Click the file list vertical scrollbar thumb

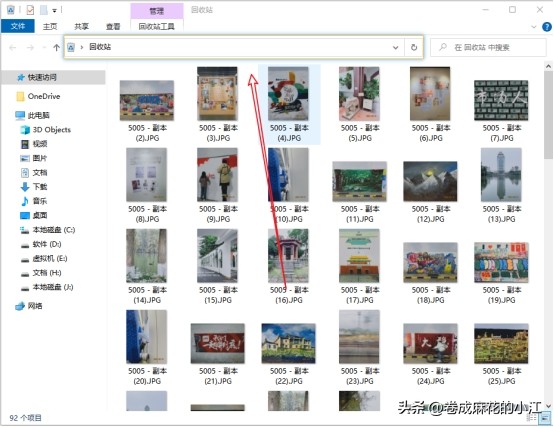click(548, 115)
